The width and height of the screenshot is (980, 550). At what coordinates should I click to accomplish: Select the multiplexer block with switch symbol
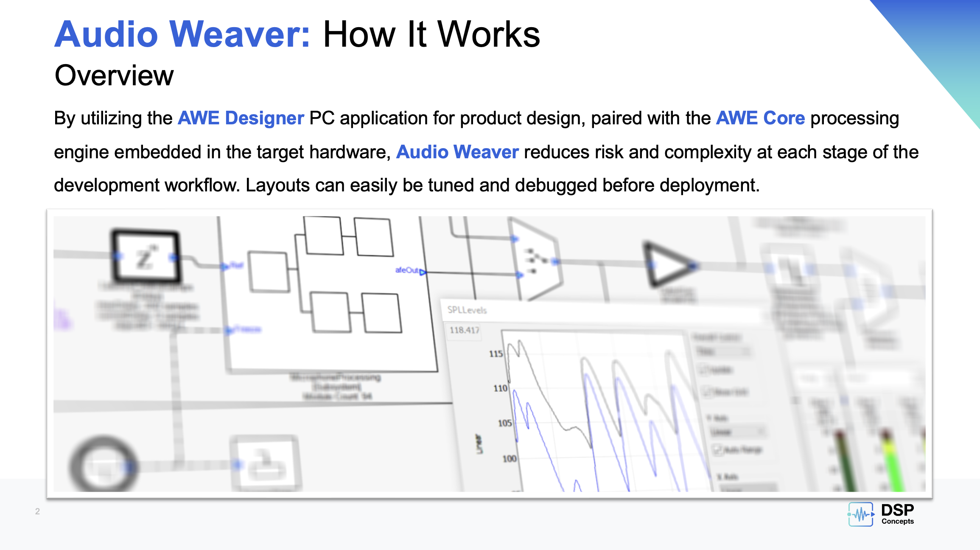tap(535, 259)
